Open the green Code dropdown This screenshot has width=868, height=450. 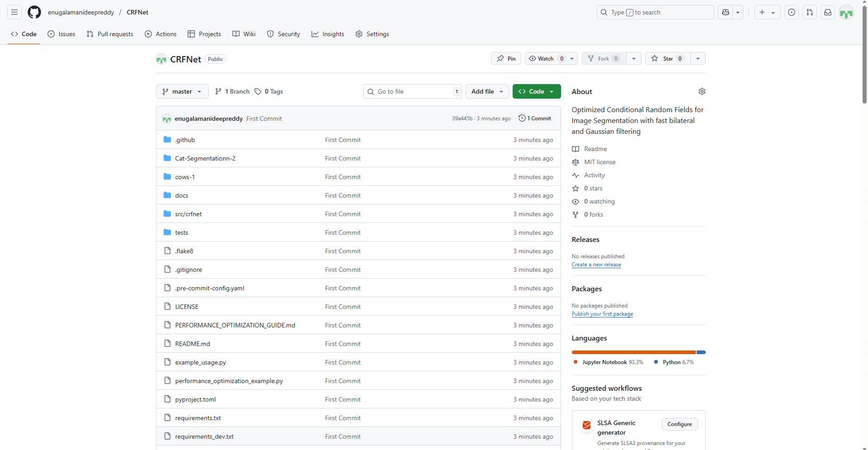click(x=537, y=91)
